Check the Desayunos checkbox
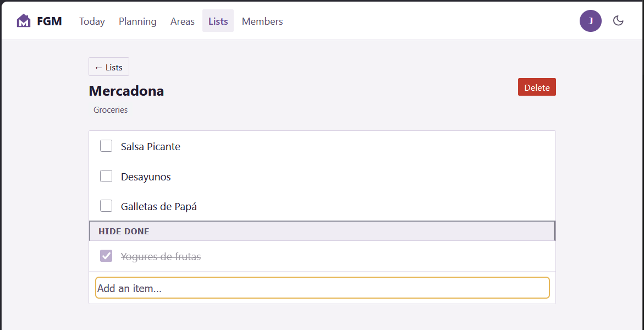This screenshot has width=644, height=330. coord(106,177)
